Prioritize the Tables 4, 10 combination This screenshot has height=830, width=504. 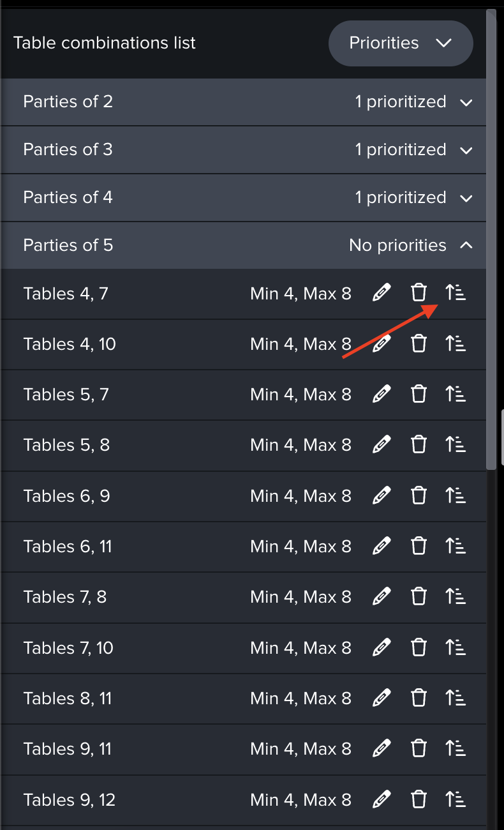(456, 344)
